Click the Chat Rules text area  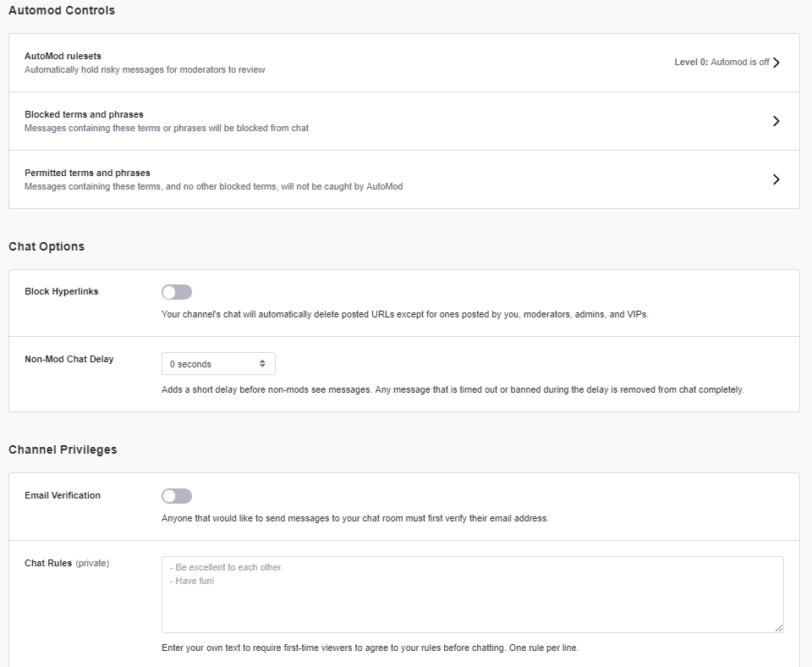click(x=472, y=594)
